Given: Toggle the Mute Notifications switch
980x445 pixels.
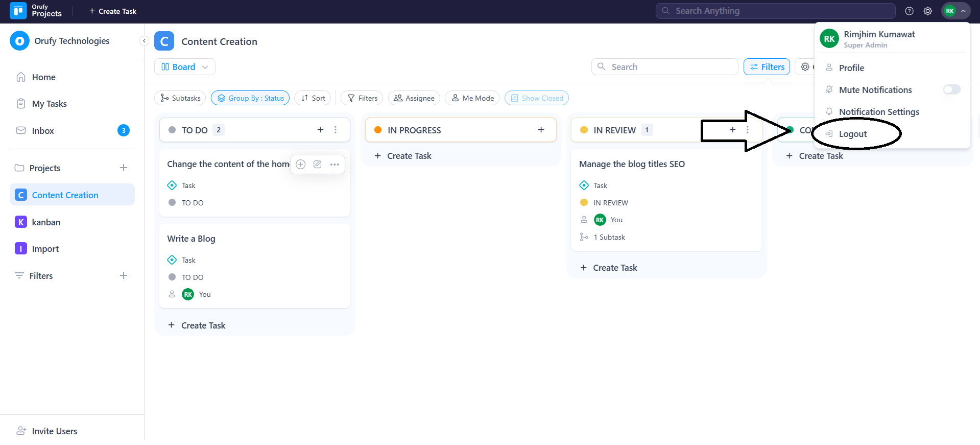Looking at the screenshot, I should point(951,89).
